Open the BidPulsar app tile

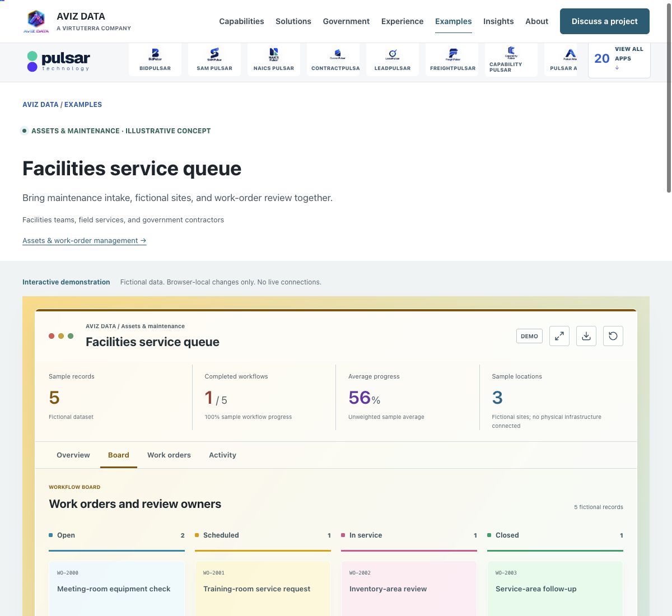(155, 60)
